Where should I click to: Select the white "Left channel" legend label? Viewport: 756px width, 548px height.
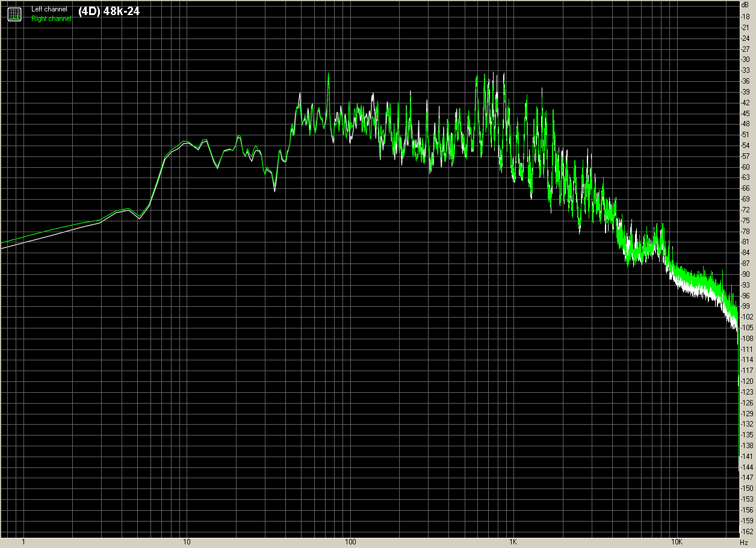49,10
